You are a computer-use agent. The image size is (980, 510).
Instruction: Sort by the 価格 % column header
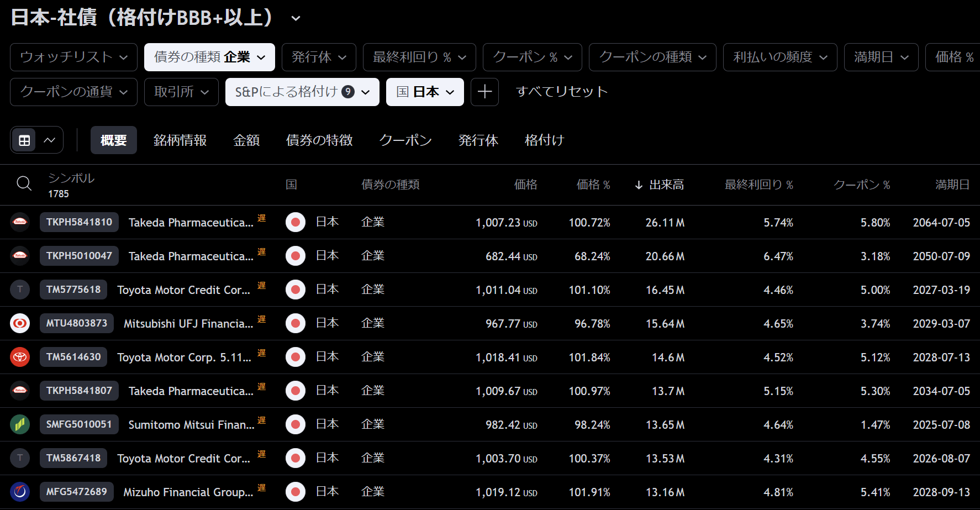593,185
